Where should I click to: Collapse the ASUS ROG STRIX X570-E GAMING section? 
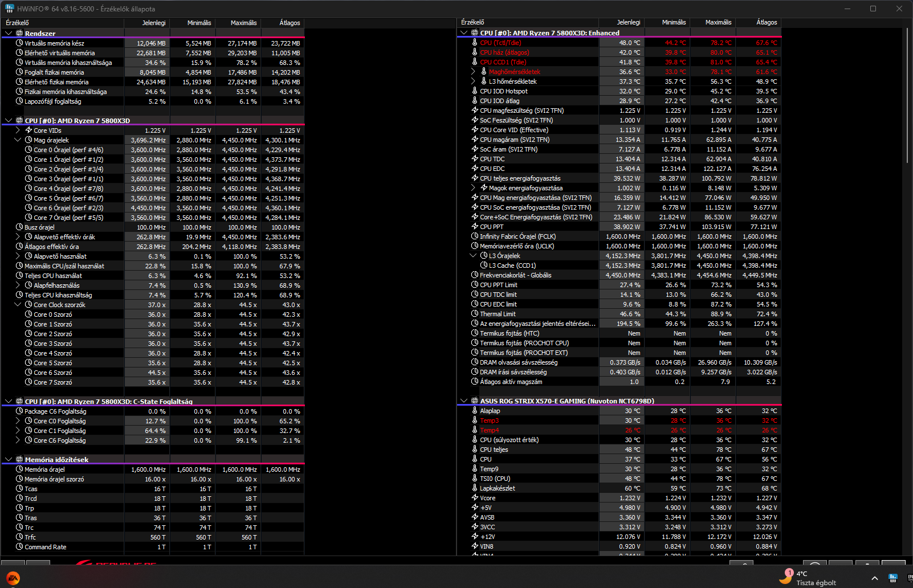[464, 401]
